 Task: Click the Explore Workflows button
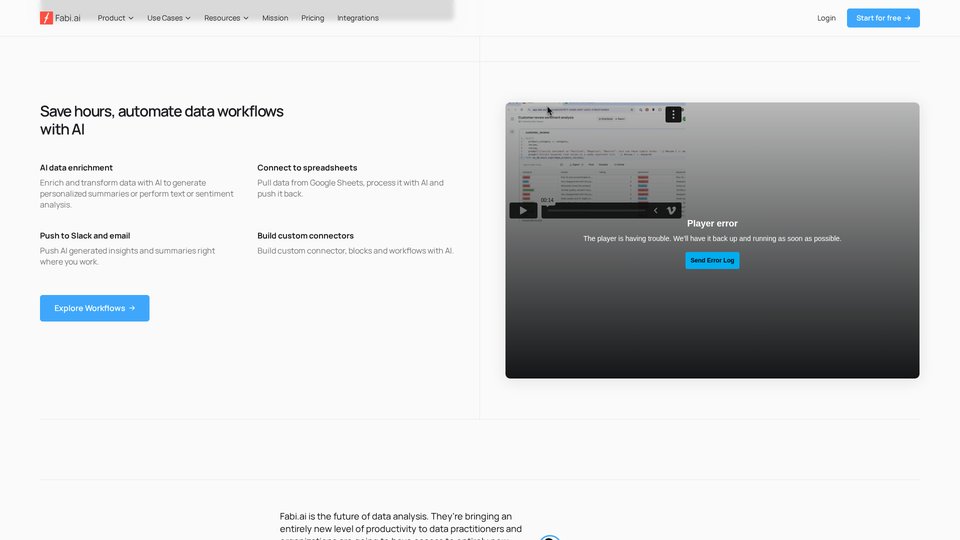tap(95, 308)
